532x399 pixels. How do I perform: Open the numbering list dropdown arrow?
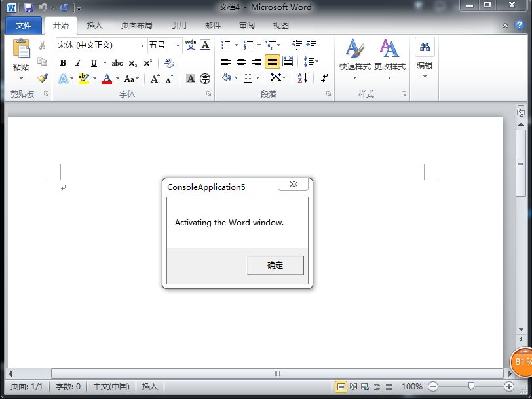(259, 45)
